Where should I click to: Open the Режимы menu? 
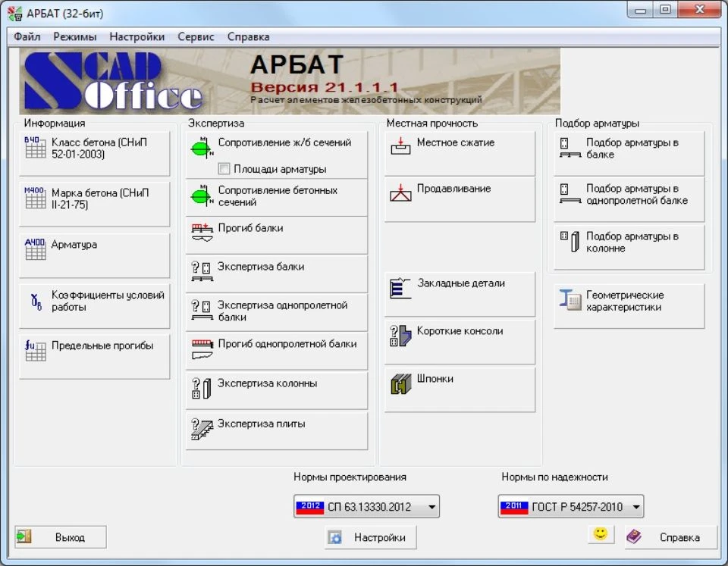pos(75,36)
